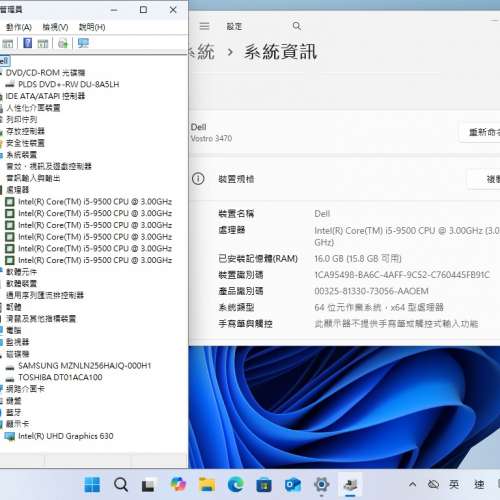
Task: Launch Microsoft Edge from the taskbar
Action: [x=235, y=484]
